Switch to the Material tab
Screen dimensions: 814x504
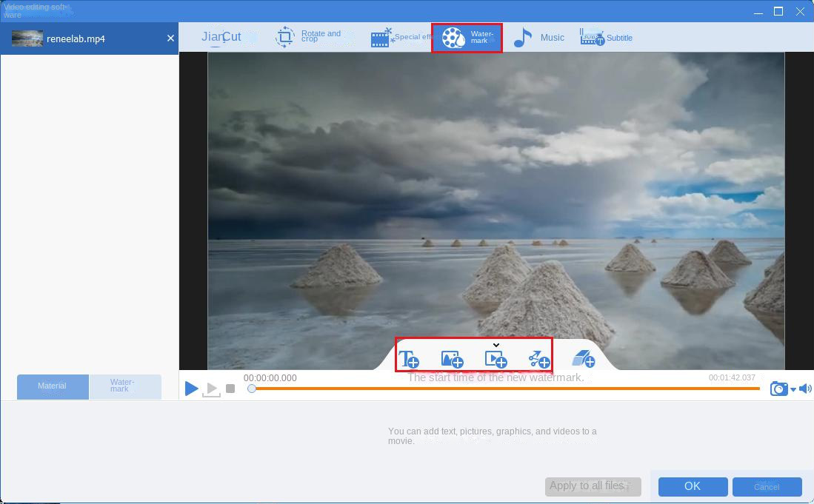tap(53, 386)
